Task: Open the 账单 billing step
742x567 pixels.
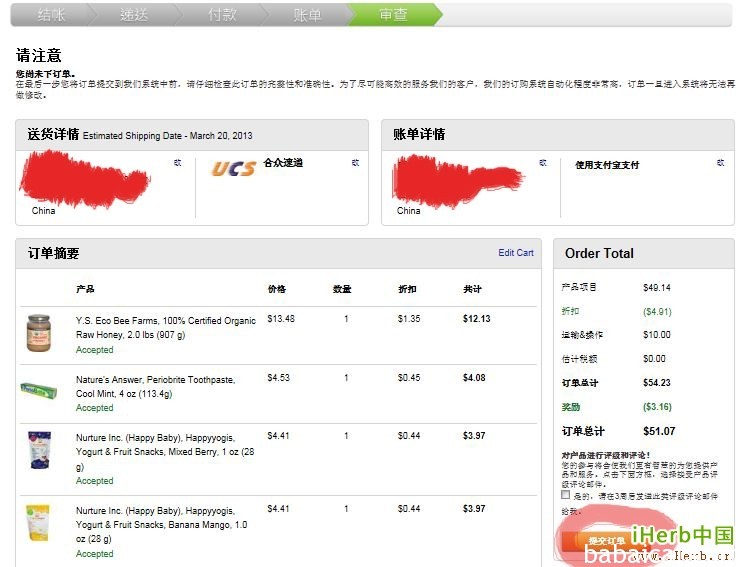Action: 308,15
